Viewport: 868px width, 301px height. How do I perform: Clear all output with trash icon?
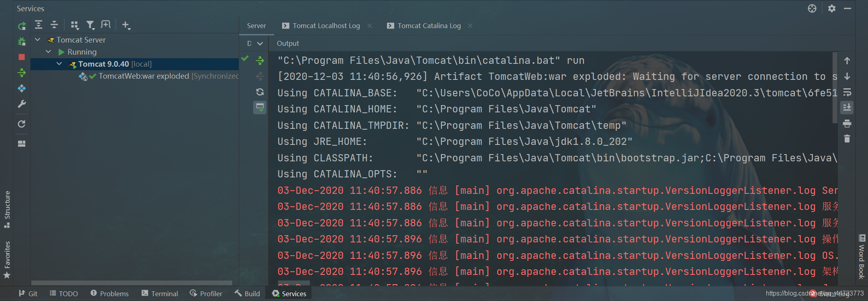tap(847, 139)
